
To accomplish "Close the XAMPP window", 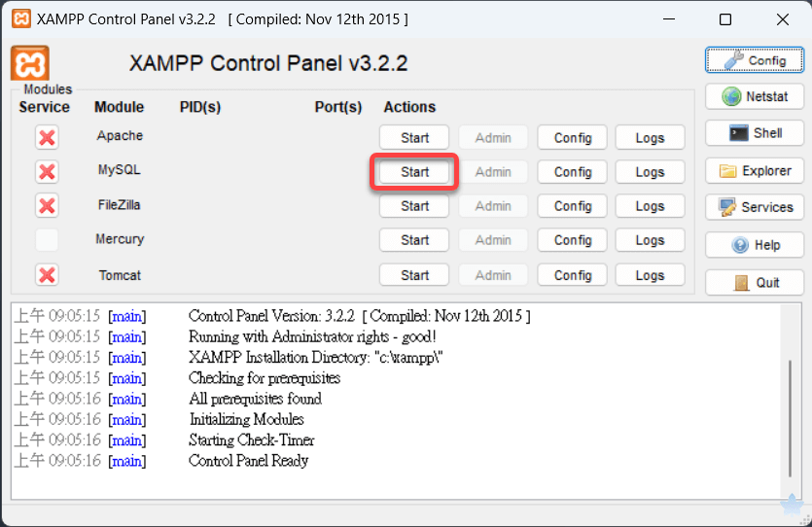I will [783, 19].
